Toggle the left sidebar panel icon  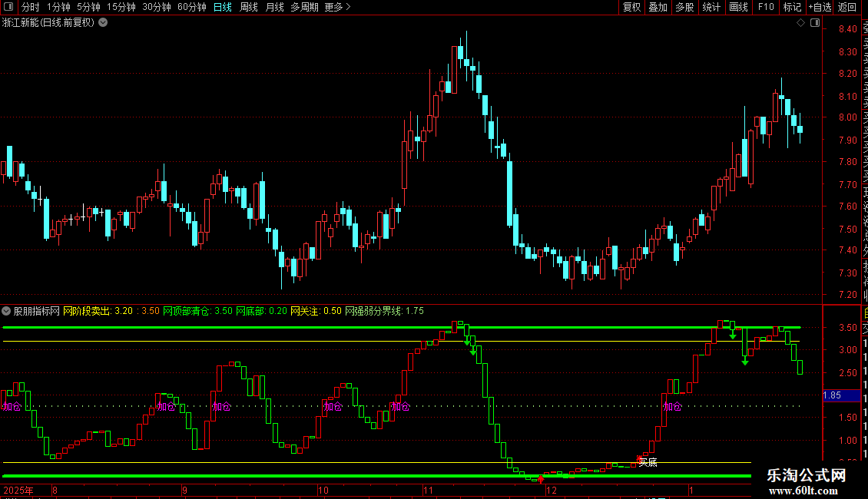click(x=8, y=7)
